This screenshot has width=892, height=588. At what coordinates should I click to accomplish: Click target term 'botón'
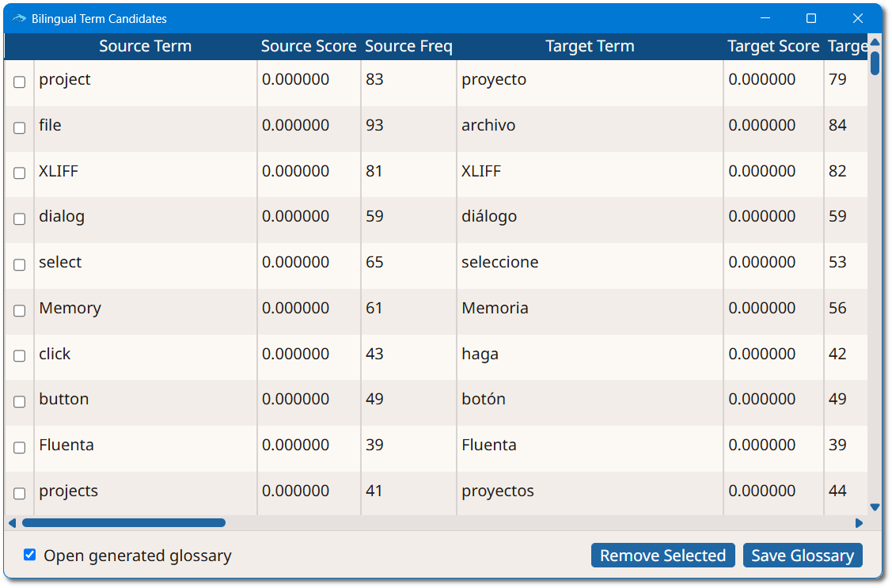pos(484,399)
